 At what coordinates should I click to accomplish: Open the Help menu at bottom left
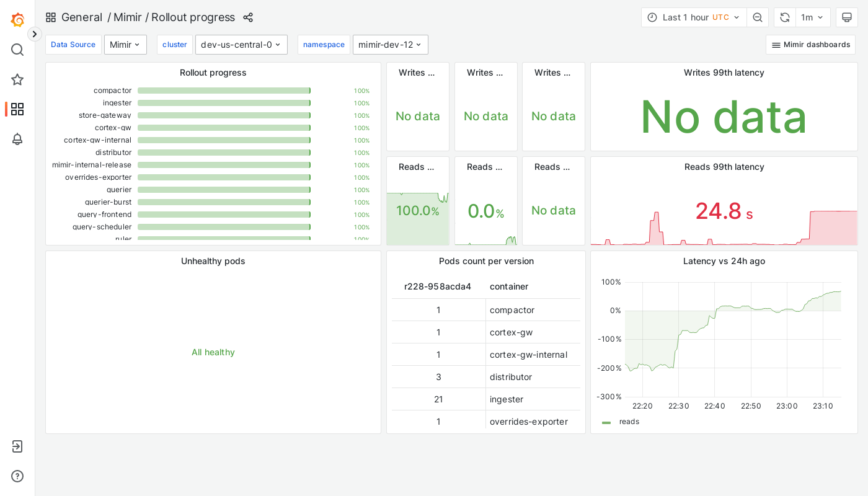[17, 476]
